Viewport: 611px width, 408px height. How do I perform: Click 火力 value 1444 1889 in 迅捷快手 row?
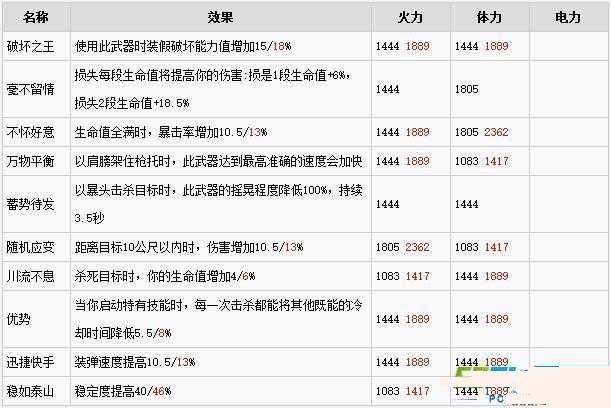(403, 362)
